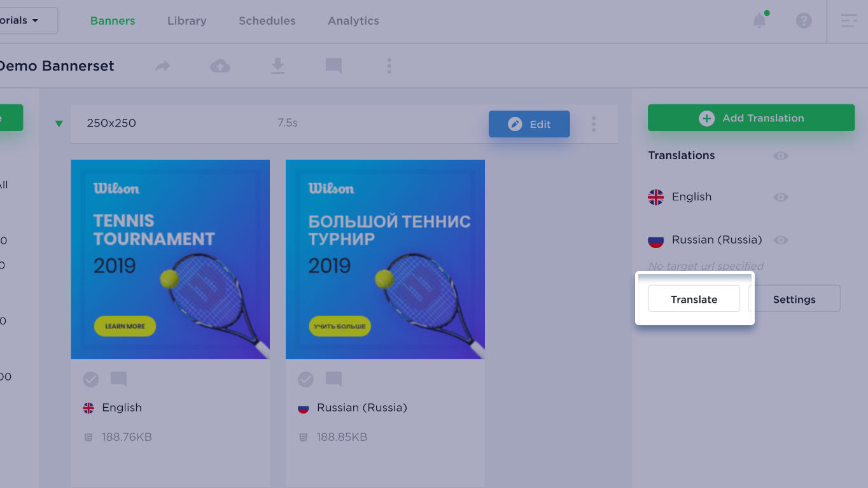Open the 250x250 row more options dots
Screen dimensions: 868x488
tap(594, 123)
